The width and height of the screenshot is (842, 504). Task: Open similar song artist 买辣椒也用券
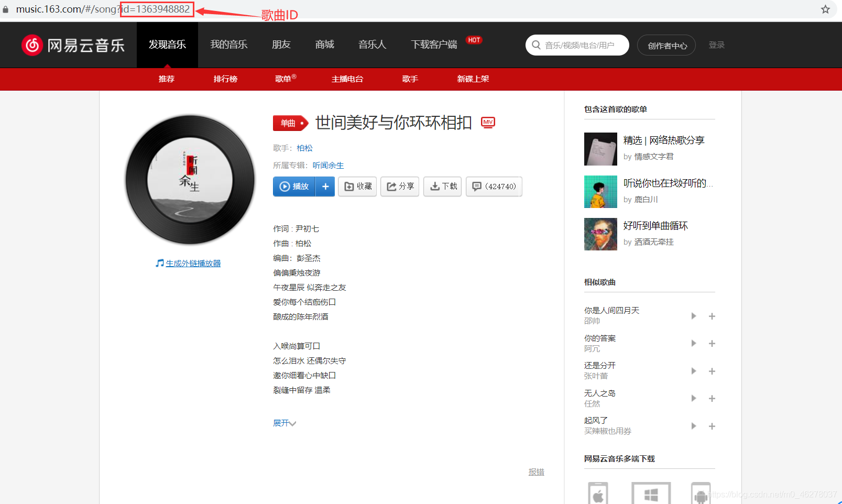pyautogui.click(x=608, y=431)
